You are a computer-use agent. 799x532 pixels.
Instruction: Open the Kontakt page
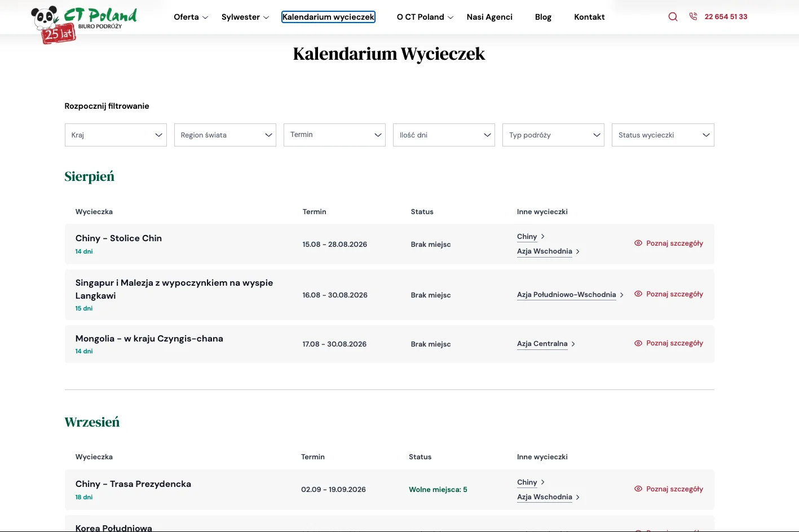589,17
